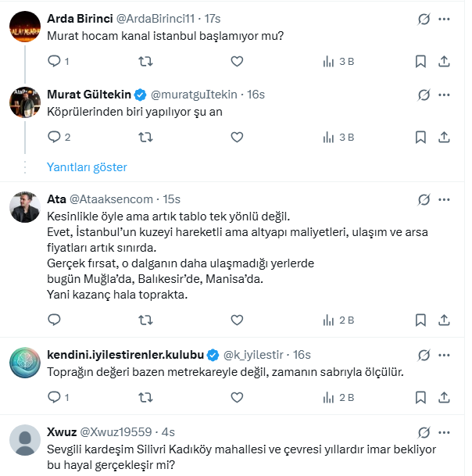This screenshot has height=476, width=472.
Task: Reply to Arda Birinci's tweet
Action: (54, 61)
